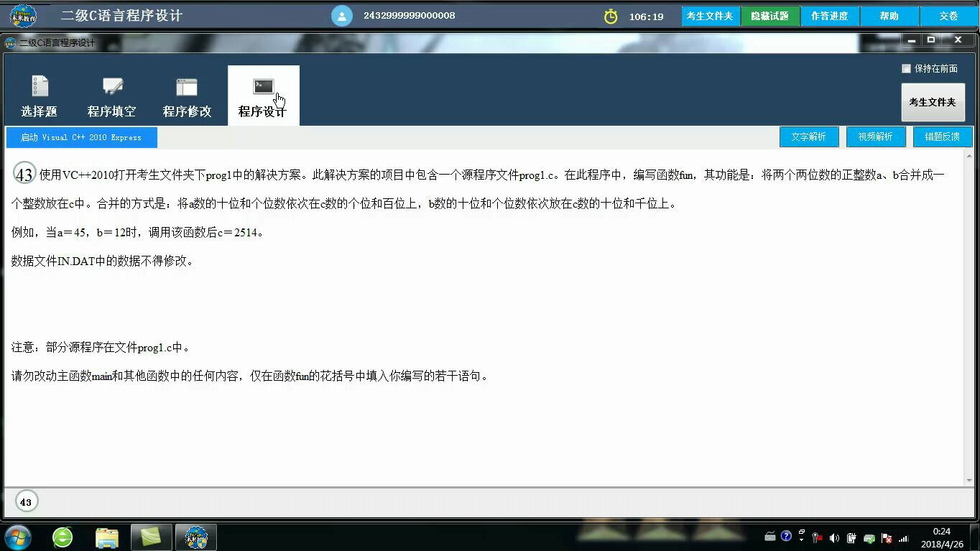Switch to the 程序填空 tab
The width and height of the screenshot is (980, 551).
pyautogui.click(x=111, y=96)
